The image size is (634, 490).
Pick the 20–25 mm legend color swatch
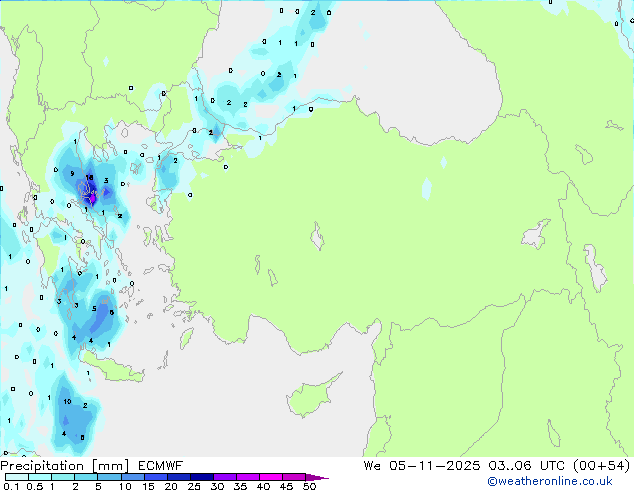pos(179,477)
